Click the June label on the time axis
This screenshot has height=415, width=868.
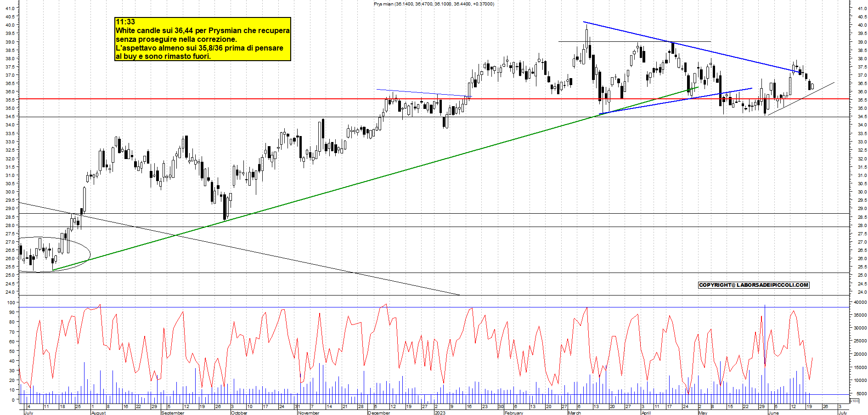[773, 413]
